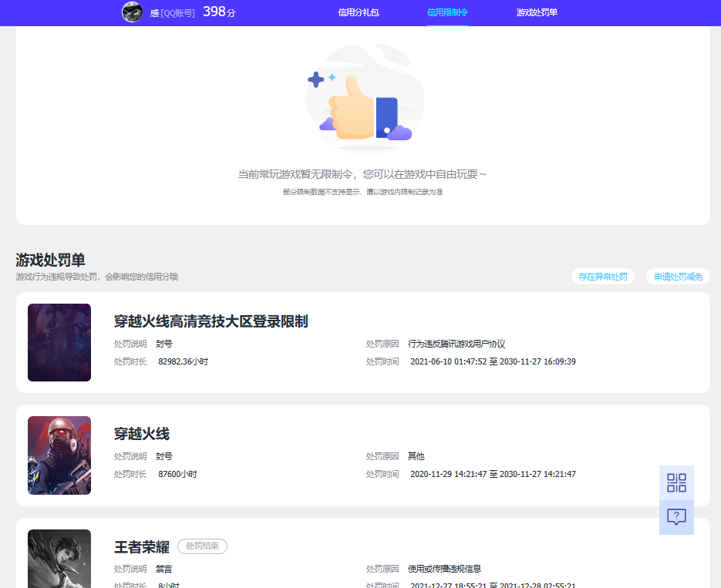Viewport: 721px width, 588px height.
Task: Click the [QQ账号] account label
Action: tap(178, 13)
